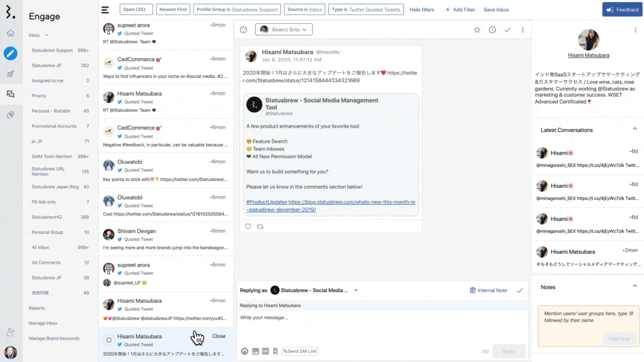644x362 pixels.
Task: Toggle the conversation list sidebar menu icon
Action: (x=105, y=10)
